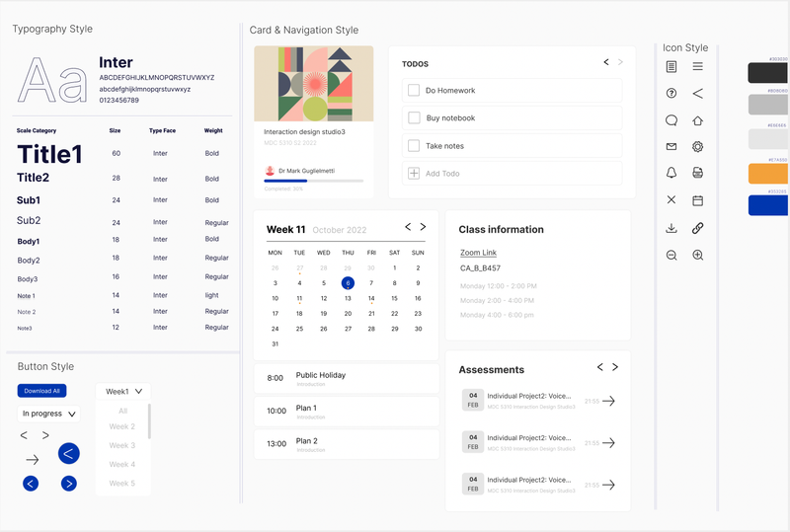Click the week list scrollbar
Image resolution: width=790 pixels, height=532 pixels.
(149, 420)
